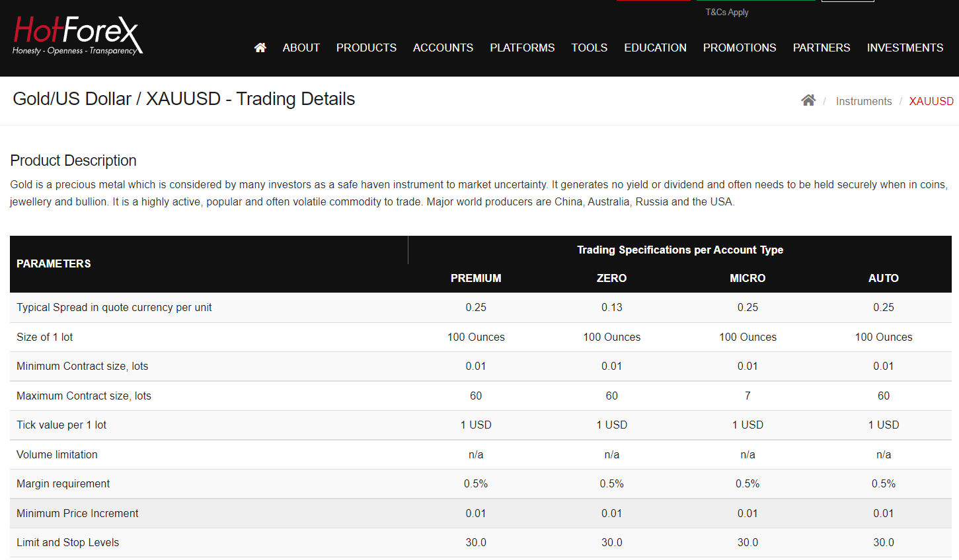959x560 pixels.
Task: Click AUTO typical spread value 0.25
Action: tap(884, 307)
